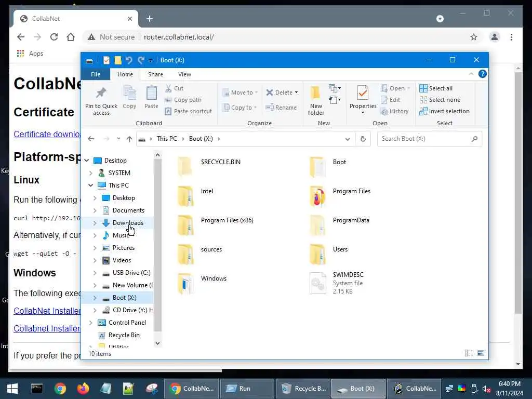532x399 pixels.
Task: Select the CollabNet Chrome tab
Action: 75,19
